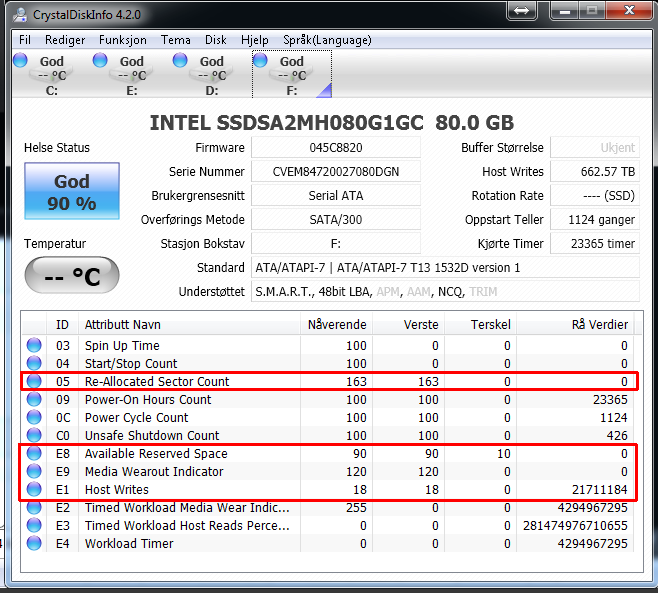The width and height of the screenshot is (658, 593).
Task: Click the status orb of Start/Stop Count
Action: point(34,363)
